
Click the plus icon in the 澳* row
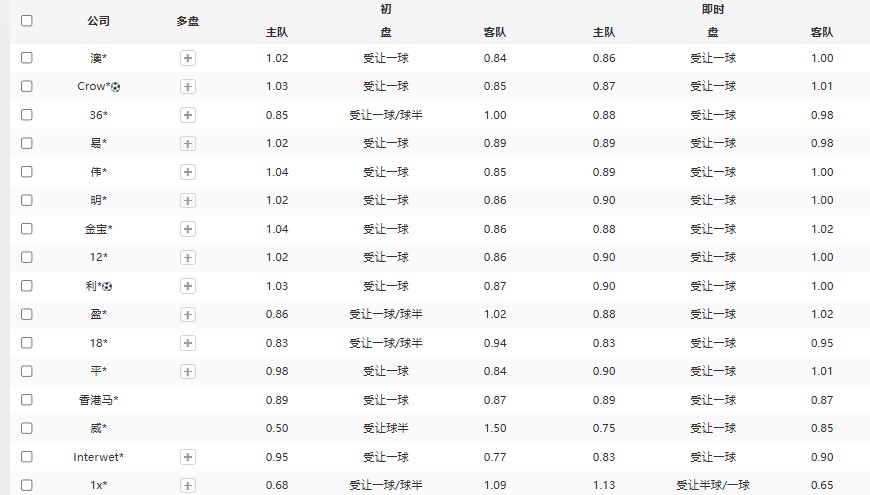click(x=187, y=58)
